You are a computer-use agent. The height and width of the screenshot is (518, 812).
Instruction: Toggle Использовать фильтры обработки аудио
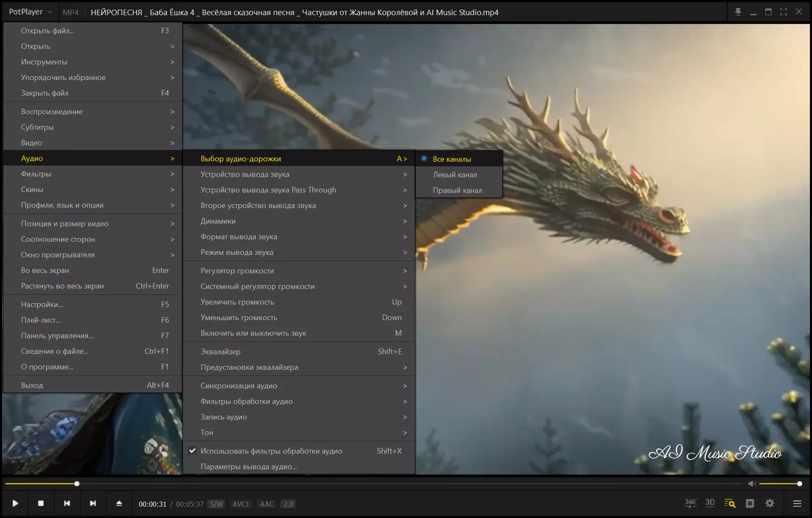(x=299, y=451)
